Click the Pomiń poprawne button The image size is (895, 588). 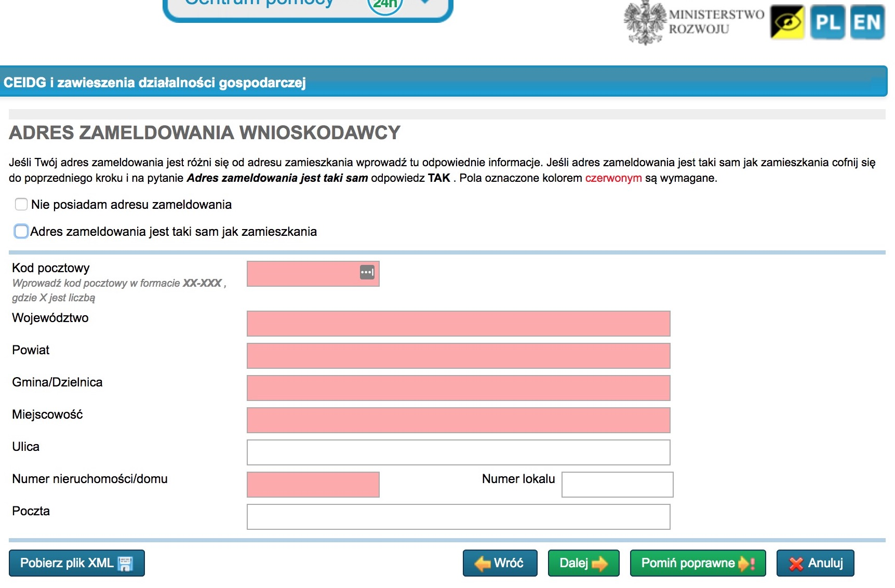pyautogui.click(x=698, y=563)
